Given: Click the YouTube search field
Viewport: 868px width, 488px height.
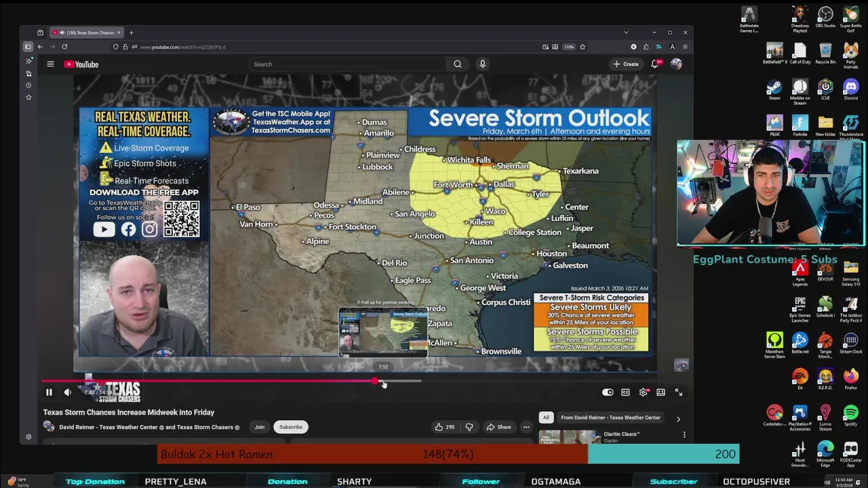Looking at the screenshot, I should pyautogui.click(x=348, y=64).
